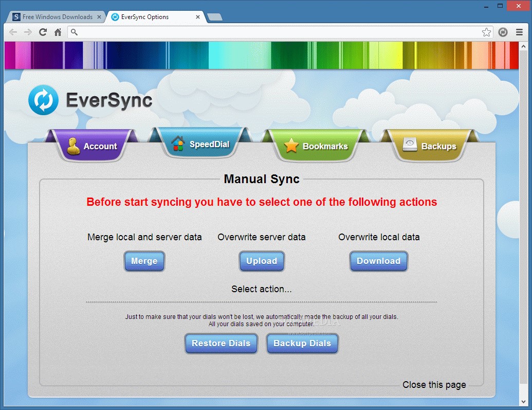Click the EverSync extension toolbar icon
Image resolution: width=532 pixels, height=410 pixels.
[503, 32]
